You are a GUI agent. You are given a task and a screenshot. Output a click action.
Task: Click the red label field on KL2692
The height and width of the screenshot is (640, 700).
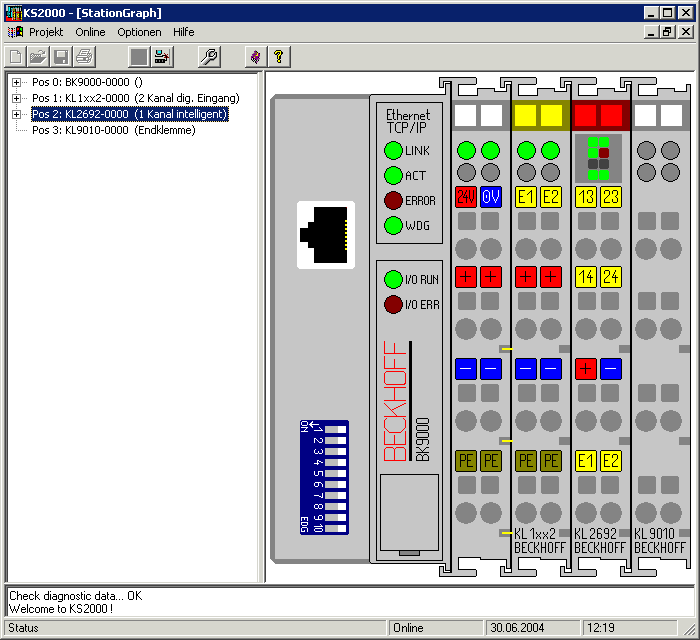[x=599, y=115]
